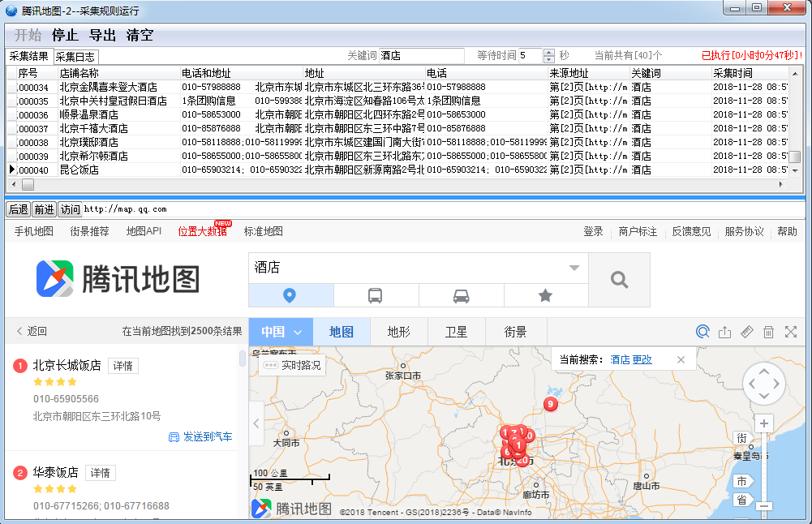
Task: Open the search box dropdown arrow
Action: pos(574,268)
